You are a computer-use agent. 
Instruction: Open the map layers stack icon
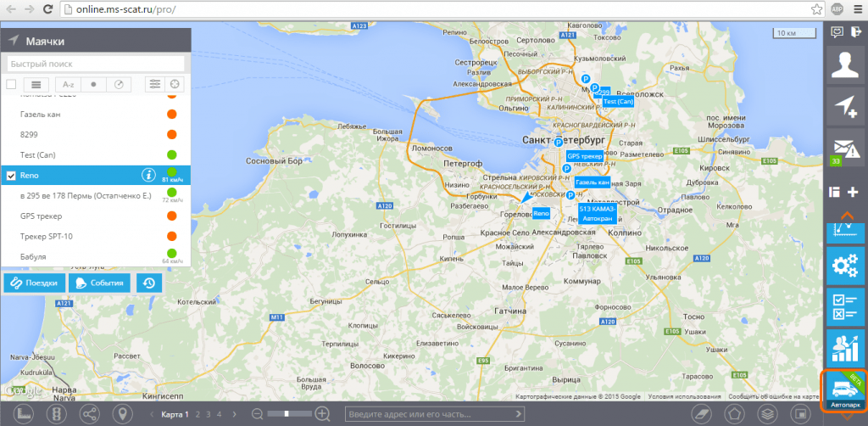[x=767, y=413]
